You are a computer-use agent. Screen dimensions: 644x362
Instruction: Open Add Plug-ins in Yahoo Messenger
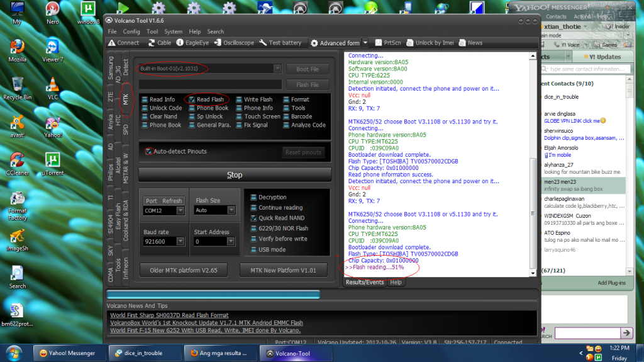click(x=611, y=283)
